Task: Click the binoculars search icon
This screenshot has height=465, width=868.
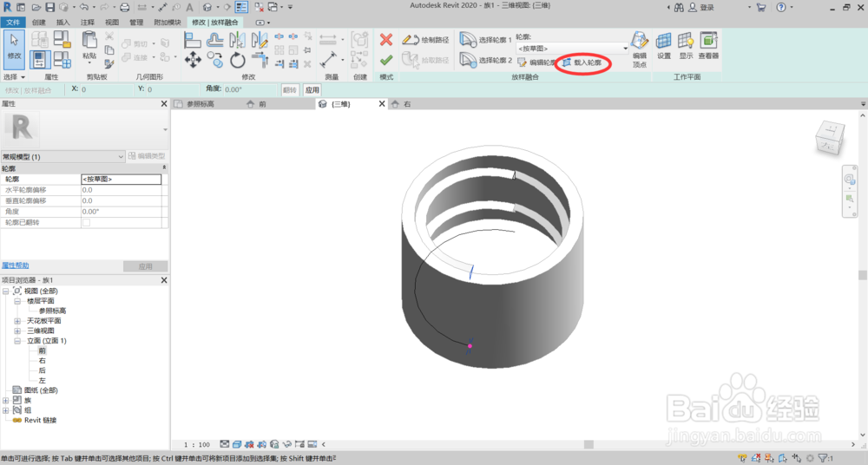Action: coord(679,7)
